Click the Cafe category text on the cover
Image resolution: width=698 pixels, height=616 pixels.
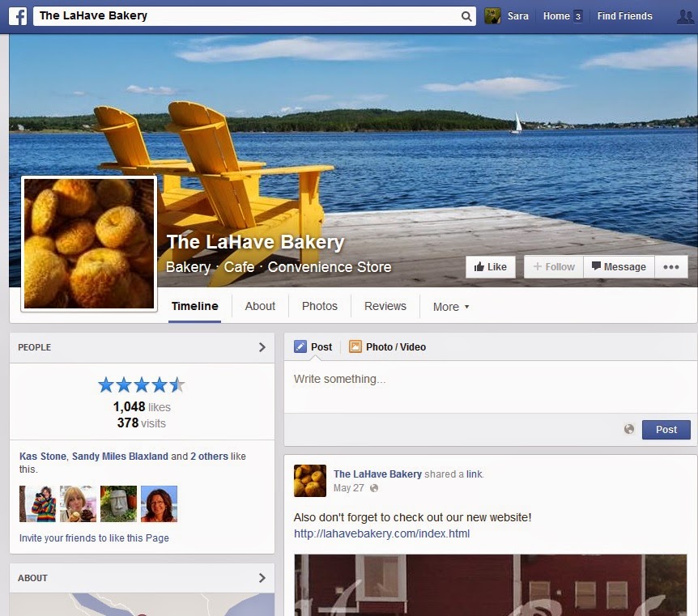click(239, 267)
